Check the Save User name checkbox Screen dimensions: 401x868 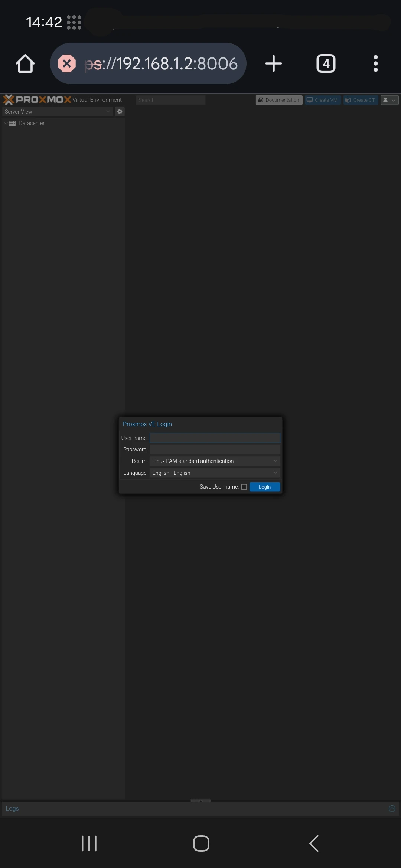pyautogui.click(x=244, y=487)
